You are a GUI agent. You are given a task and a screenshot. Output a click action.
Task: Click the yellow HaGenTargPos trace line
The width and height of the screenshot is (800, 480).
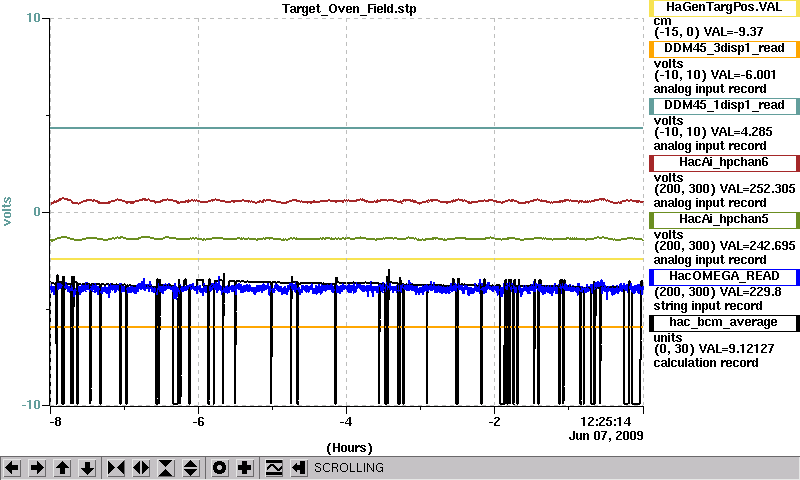point(346,259)
